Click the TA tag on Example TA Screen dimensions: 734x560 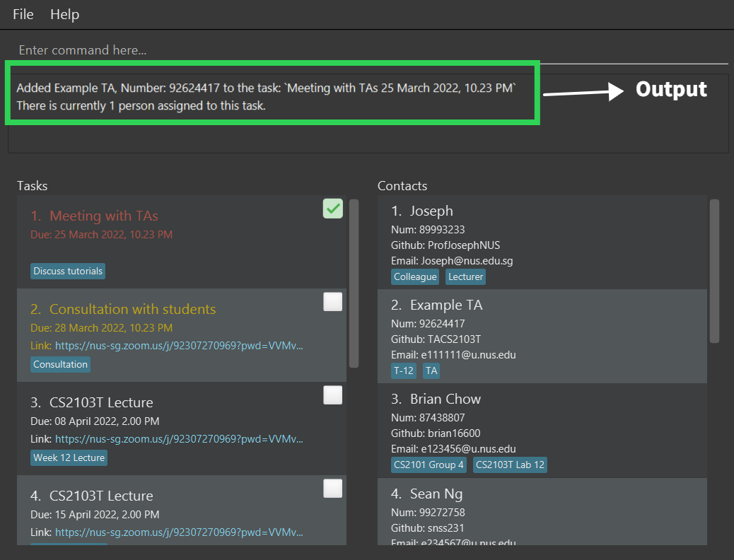click(431, 371)
